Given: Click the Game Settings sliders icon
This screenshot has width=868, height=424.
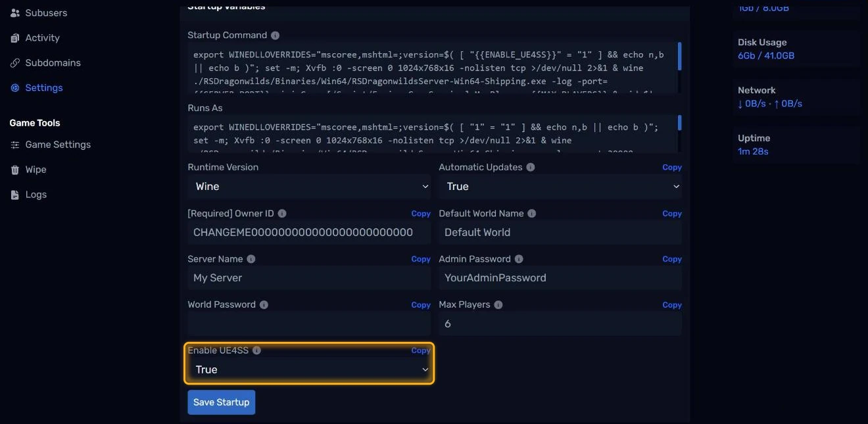Looking at the screenshot, I should point(15,145).
